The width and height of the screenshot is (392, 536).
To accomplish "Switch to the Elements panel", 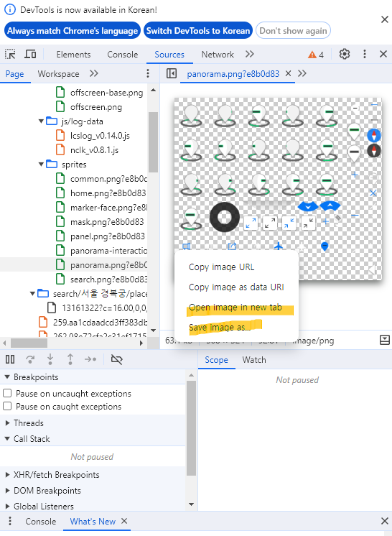I will pyautogui.click(x=73, y=55).
